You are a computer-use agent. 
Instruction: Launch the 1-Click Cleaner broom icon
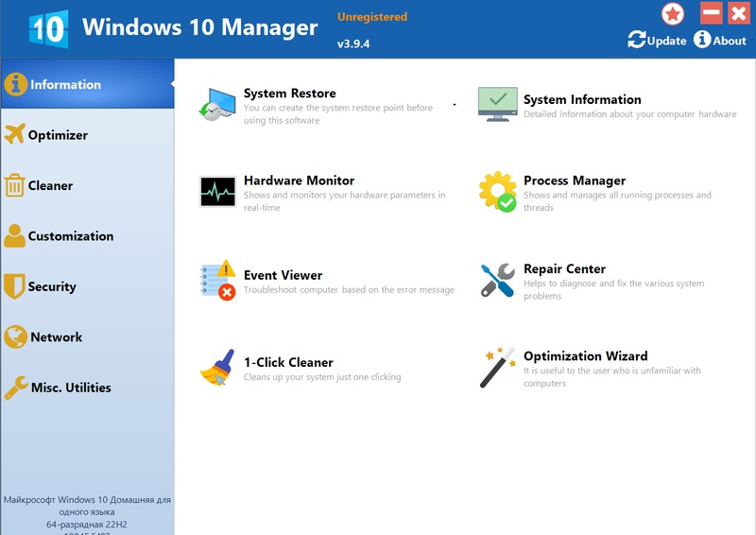pyautogui.click(x=217, y=368)
